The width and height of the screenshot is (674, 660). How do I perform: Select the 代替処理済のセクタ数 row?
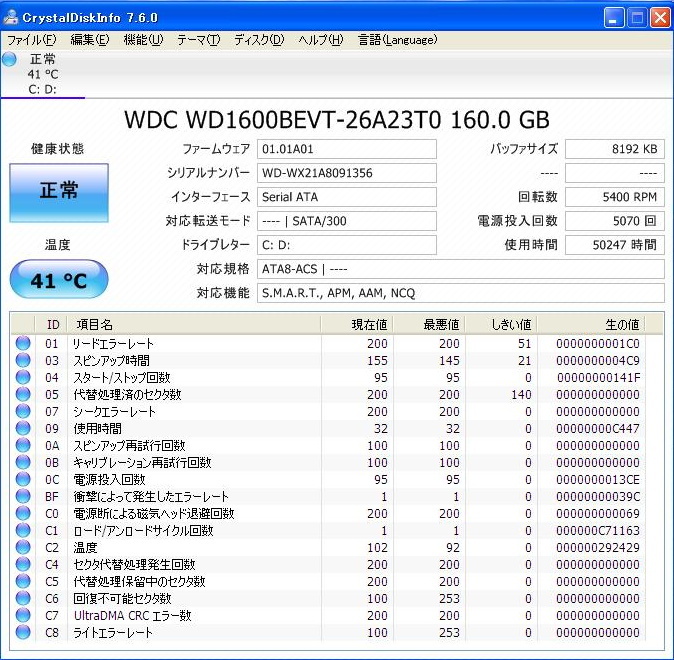pos(127,395)
